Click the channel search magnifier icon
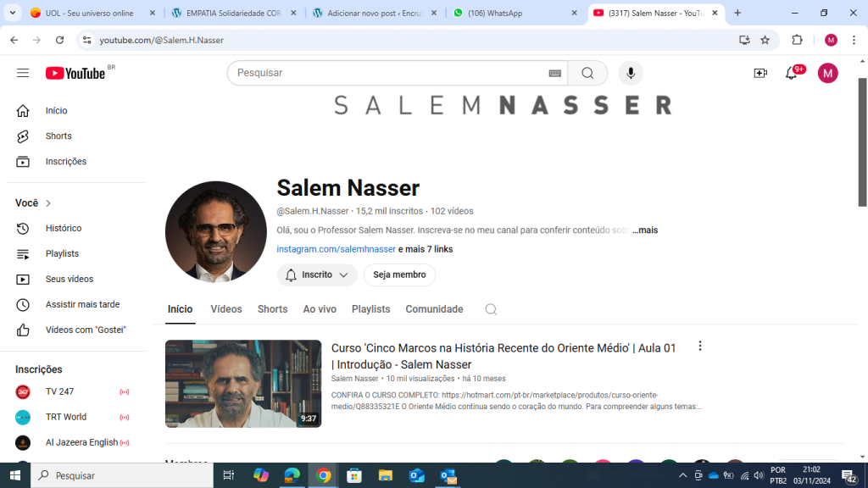 (x=491, y=309)
